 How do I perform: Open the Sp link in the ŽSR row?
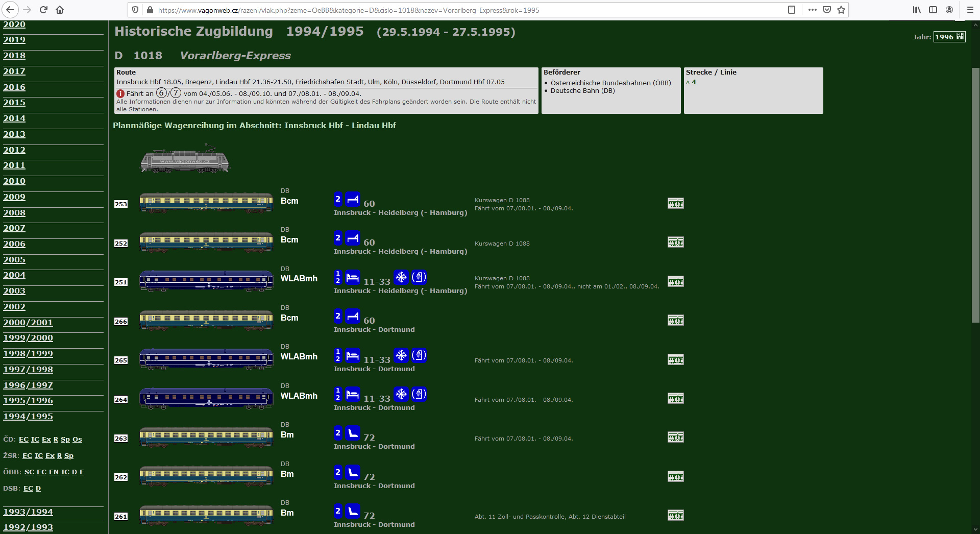(69, 456)
